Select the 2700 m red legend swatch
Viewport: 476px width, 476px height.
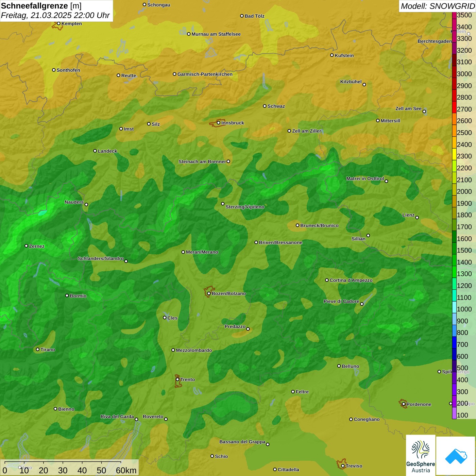point(454,107)
